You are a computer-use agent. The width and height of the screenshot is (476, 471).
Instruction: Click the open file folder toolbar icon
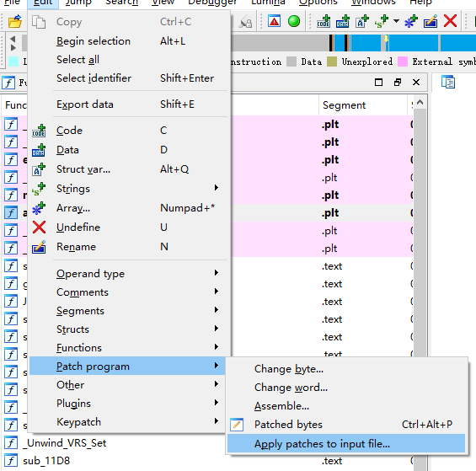point(14,22)
